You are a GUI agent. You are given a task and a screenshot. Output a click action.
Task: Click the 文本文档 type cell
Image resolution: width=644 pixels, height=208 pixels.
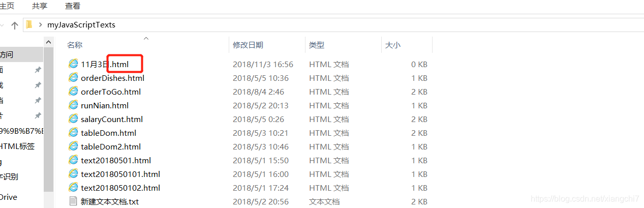[x=324, y=201]
